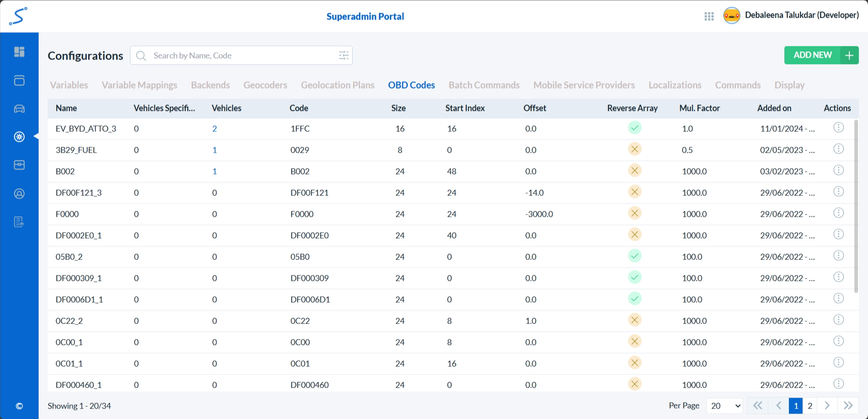The width and height of the screenshot is (868, 419).
Task: Jump to last page with double arrow
Action: (x=848, y=405)
